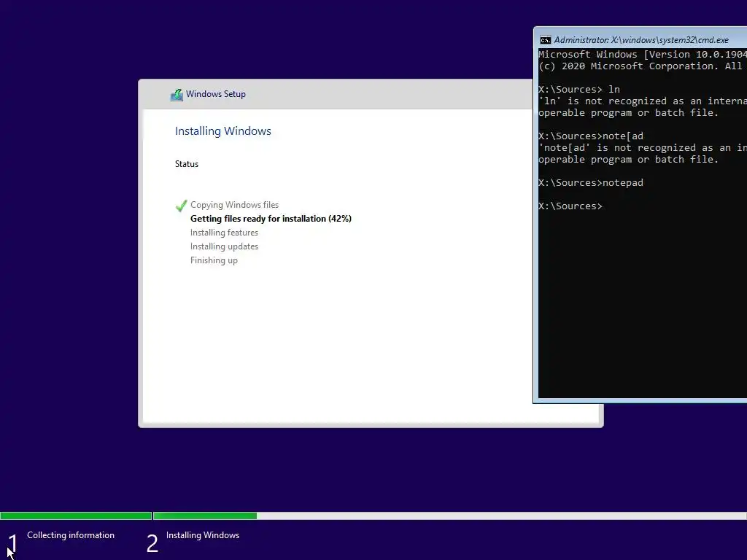Screen dimensions: 747x560
Task: Click the X:\Sources>note[ad command line
Action: point(591,136)
